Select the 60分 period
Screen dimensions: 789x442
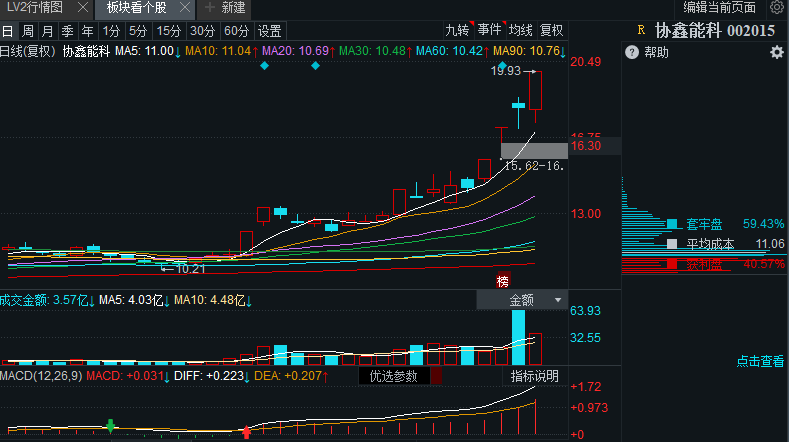(237, 31)
